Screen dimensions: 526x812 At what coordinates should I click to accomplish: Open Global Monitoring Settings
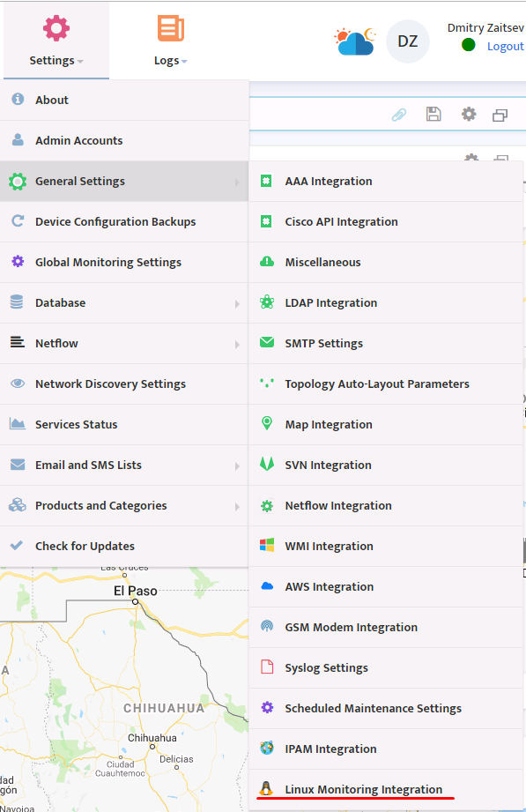pos(124,262)
